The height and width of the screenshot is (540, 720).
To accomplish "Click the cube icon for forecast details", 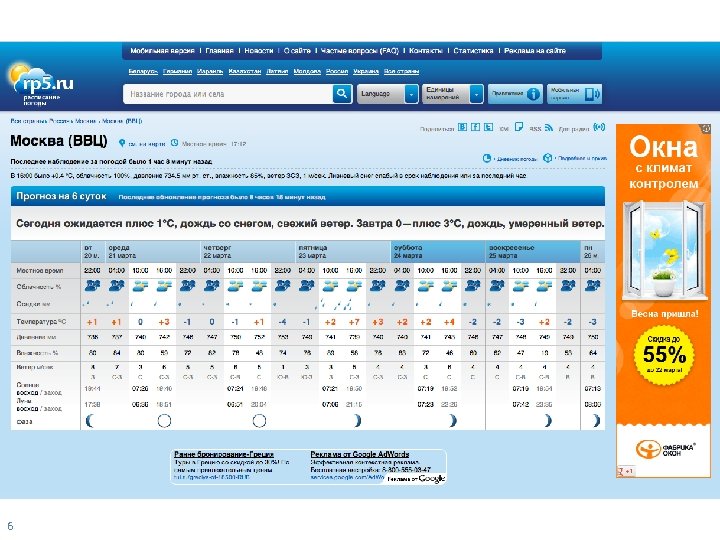I will click(547, 158).
